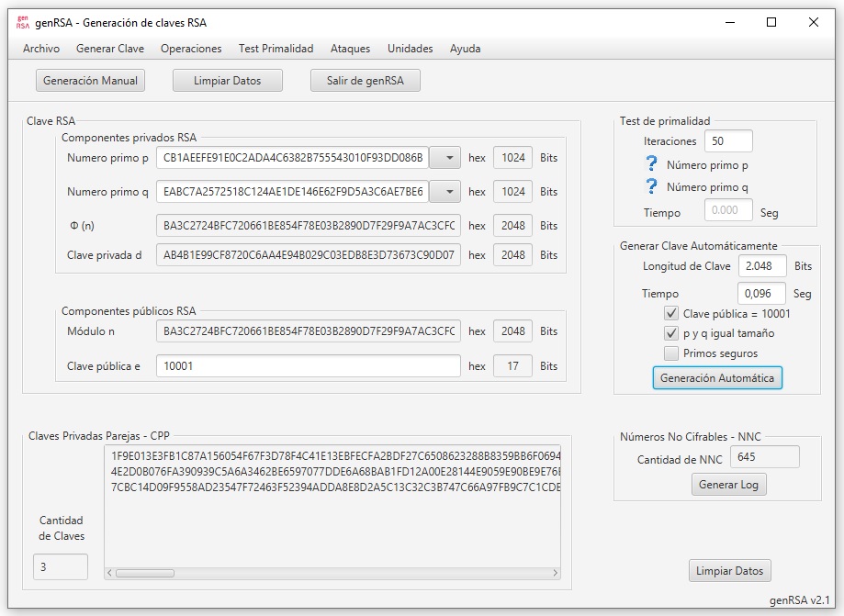This screenshot has height=616, width=844.
Task: Click Salir de genRSA button
Action: coord(365,81)
